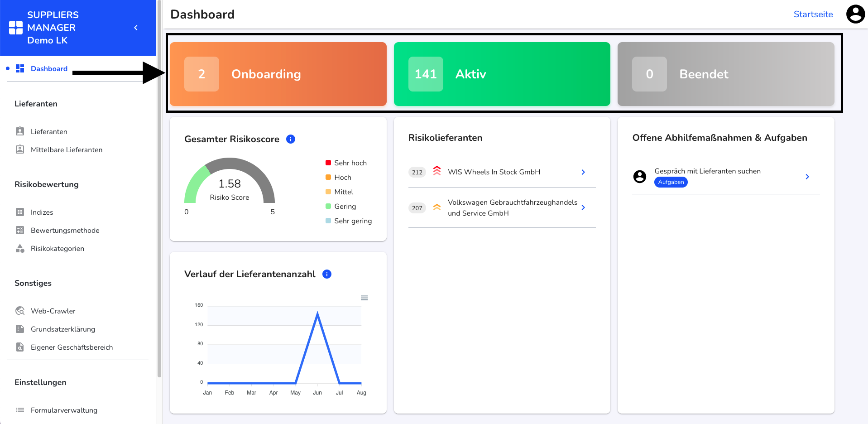Open Bewertungsmethode page
Screen dimensions: 868x424
point(65,230)
